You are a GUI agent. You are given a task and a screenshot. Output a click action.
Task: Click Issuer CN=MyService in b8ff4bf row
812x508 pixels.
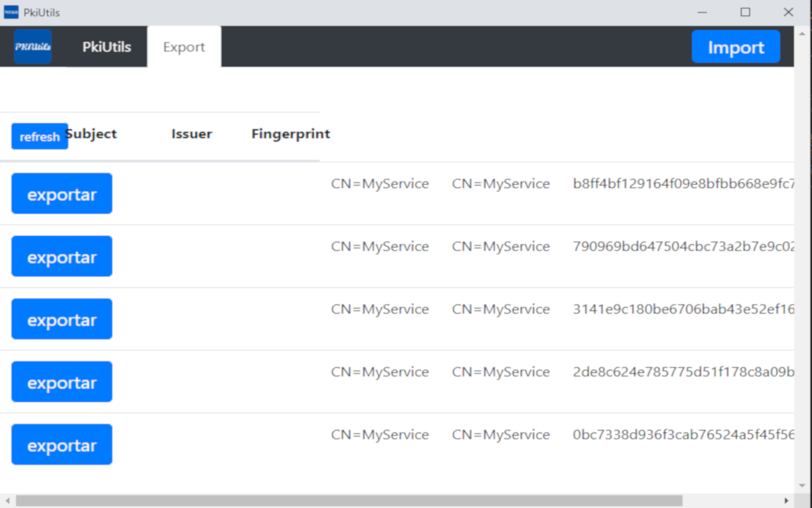501,184
